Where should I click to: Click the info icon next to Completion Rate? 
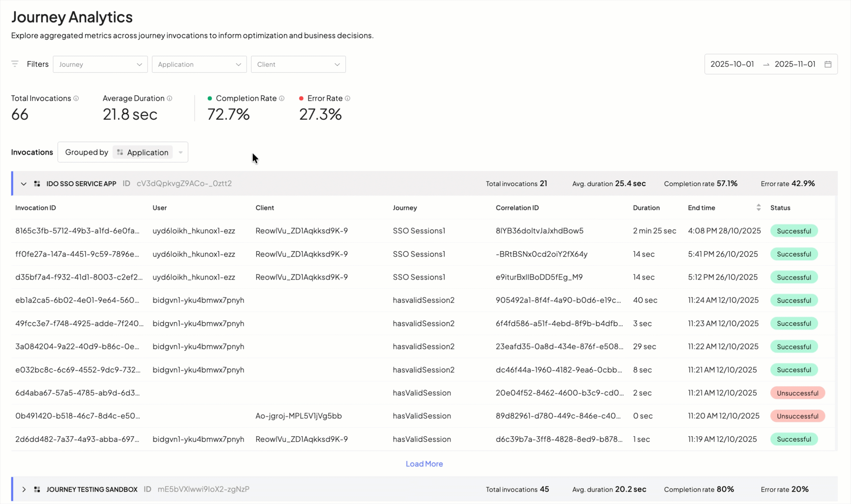click(x=282, y=98)
